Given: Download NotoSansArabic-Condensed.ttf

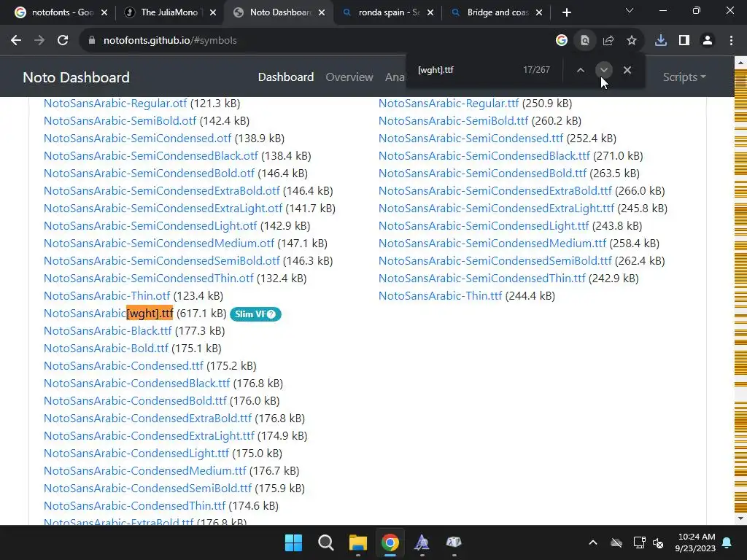Looking at the screenshot, I should point(123,366).
